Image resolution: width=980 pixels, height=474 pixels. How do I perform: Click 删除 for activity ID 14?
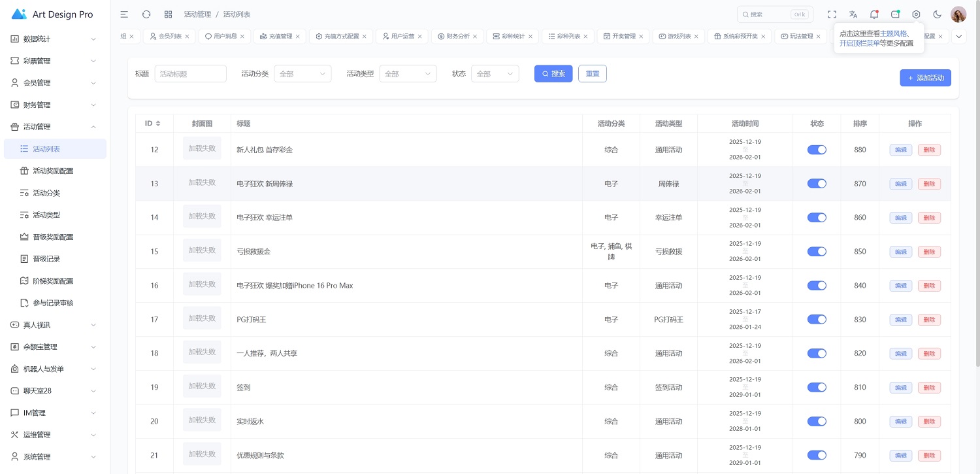[x=929, y=218]
